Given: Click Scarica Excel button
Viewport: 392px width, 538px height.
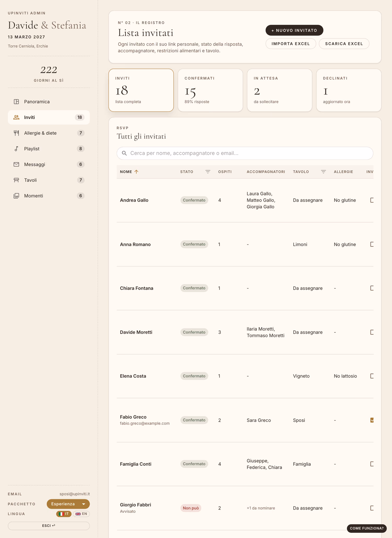Looking at the screenshot, I should coord(344,44).
